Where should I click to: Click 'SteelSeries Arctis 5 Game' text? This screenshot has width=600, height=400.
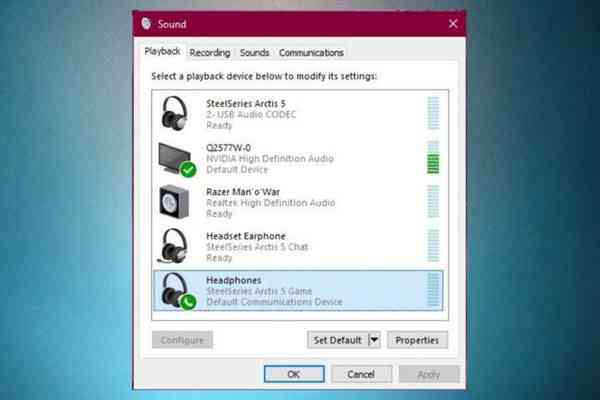(x=259, y=291)
